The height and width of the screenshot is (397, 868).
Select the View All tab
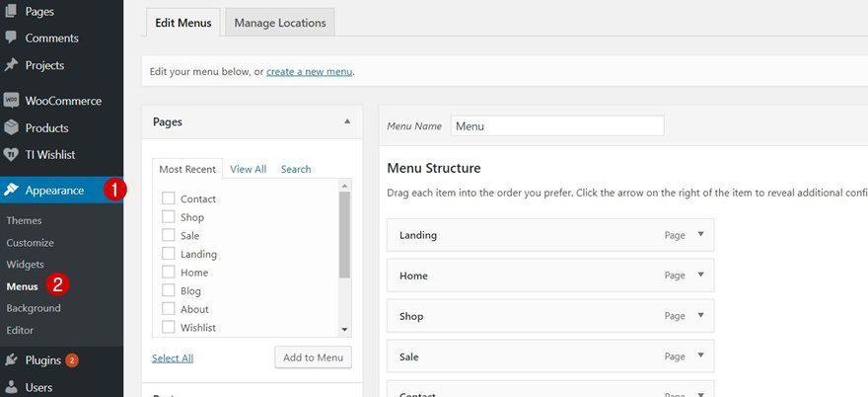pos(248,169)
